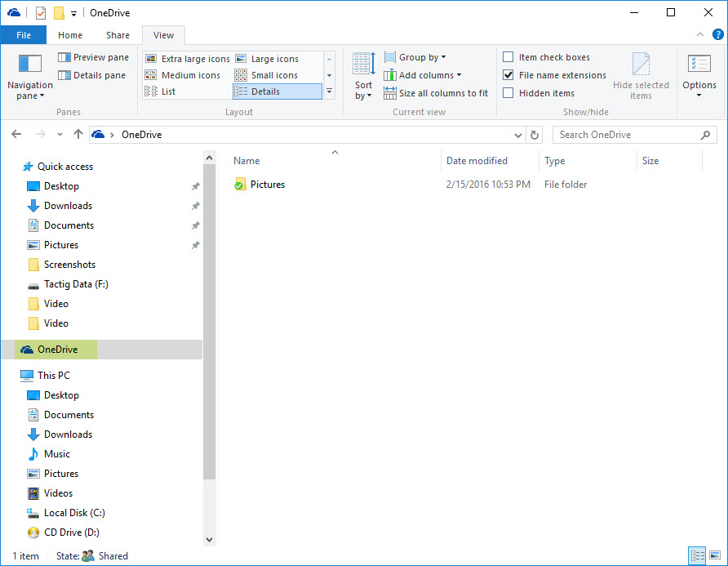
Task: Open the Navigation pane menu
Action: [29, 77]
